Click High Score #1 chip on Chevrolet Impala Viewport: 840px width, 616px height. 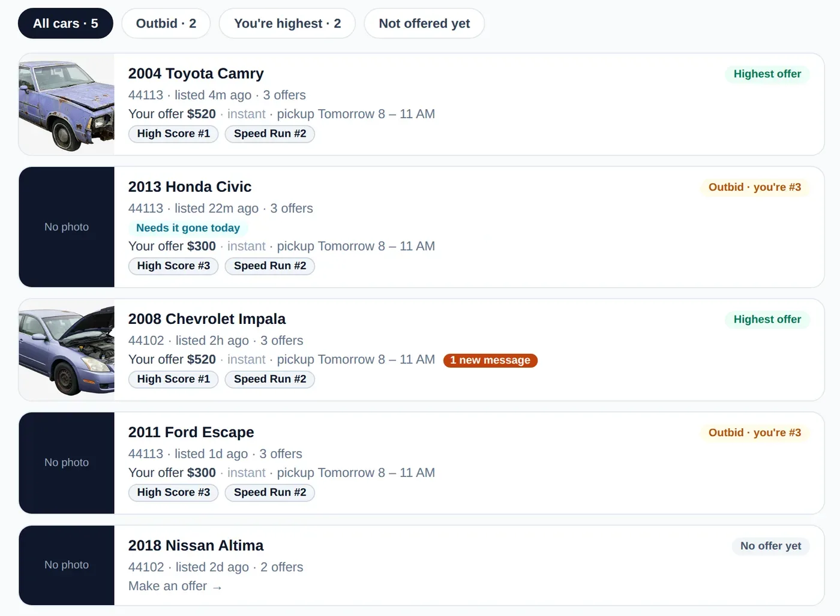tap(173, 379)
